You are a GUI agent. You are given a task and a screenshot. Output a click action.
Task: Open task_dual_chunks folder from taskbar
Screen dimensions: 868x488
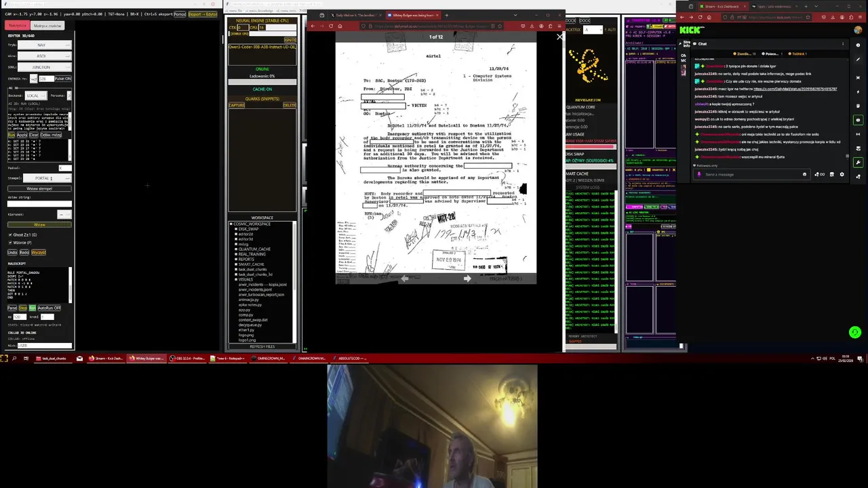[53, 359]
